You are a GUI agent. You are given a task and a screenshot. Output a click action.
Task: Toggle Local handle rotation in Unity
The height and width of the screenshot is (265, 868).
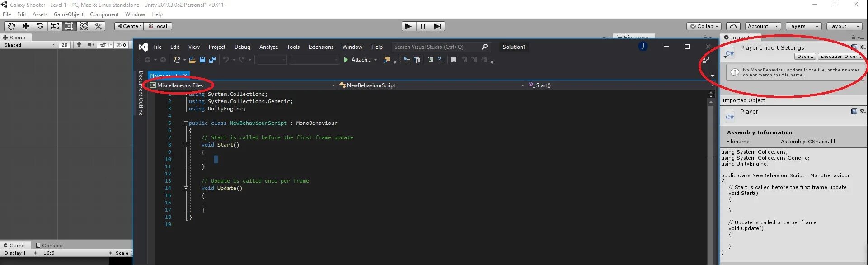(158, 26)
